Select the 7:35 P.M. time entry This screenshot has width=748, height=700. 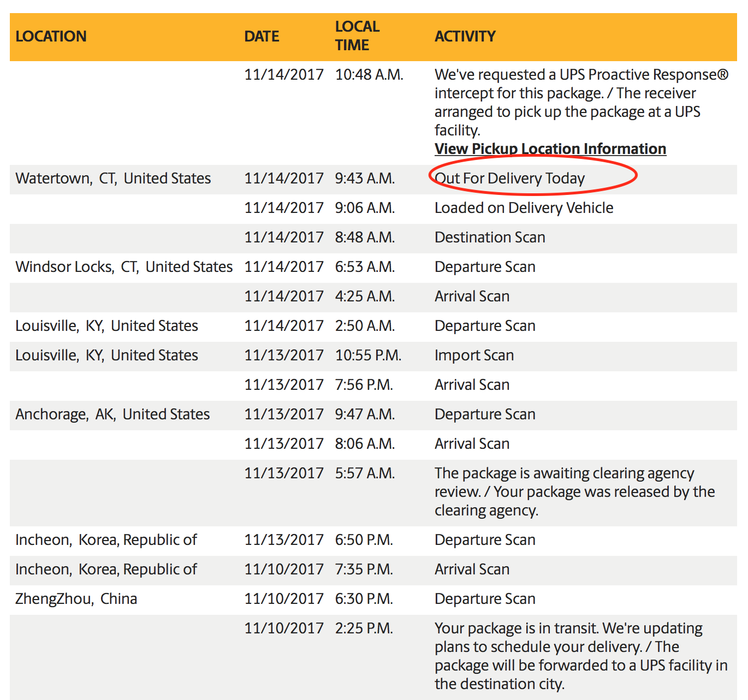click(x=364, y=569)
